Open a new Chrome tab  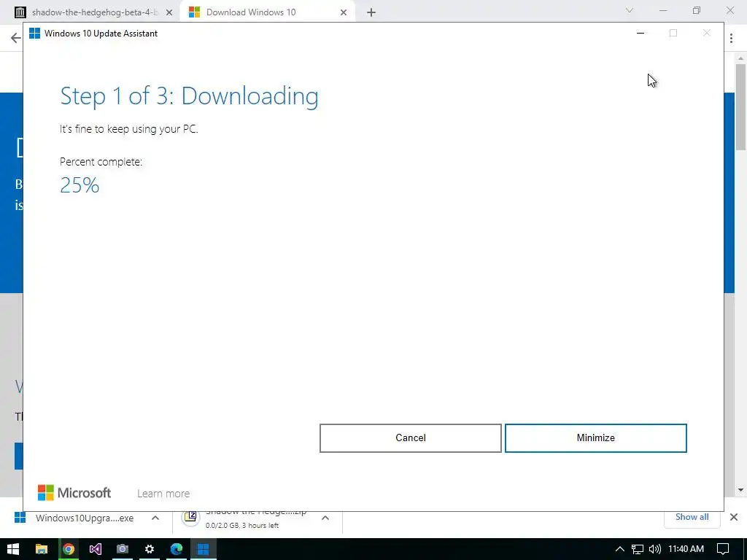click(x=371, y=13)
